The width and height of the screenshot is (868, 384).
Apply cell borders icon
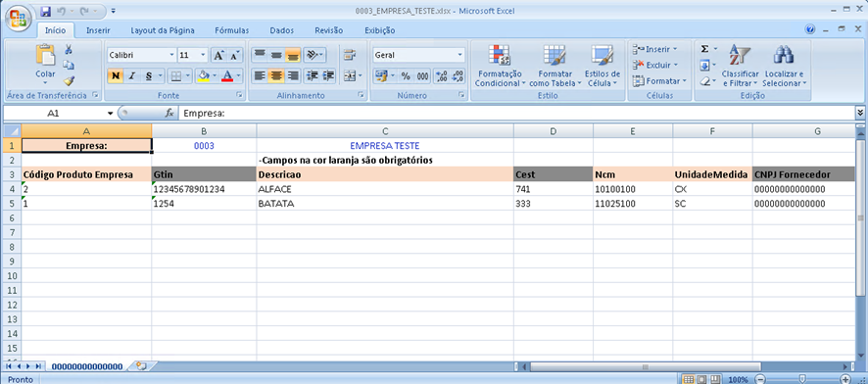click(175, 75)
